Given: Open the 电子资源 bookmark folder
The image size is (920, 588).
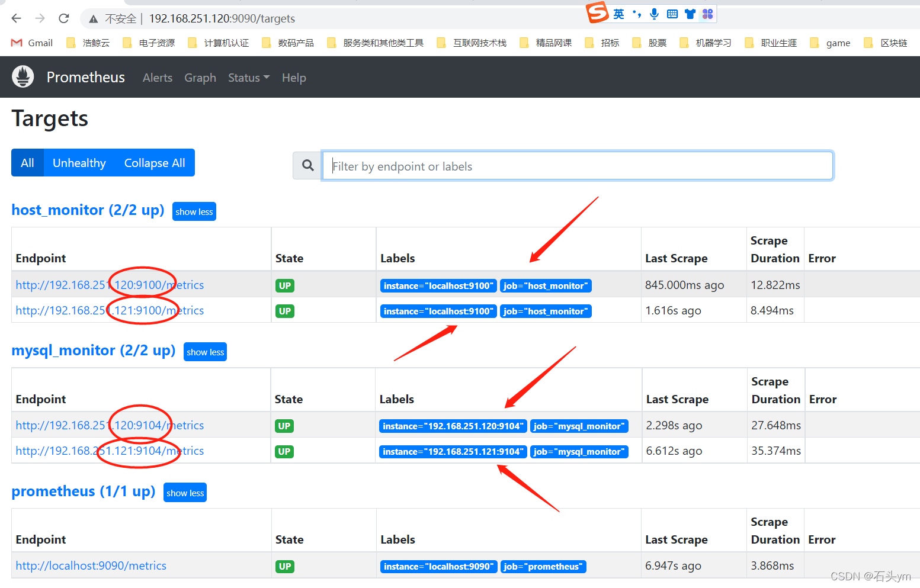Looking at the screenshot, I should 149,43.
